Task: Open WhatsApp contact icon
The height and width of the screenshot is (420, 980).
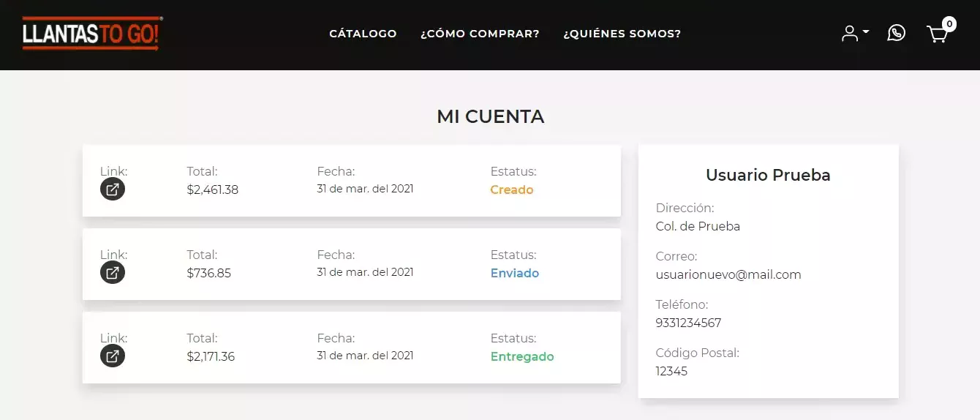Action: [896, 33]
